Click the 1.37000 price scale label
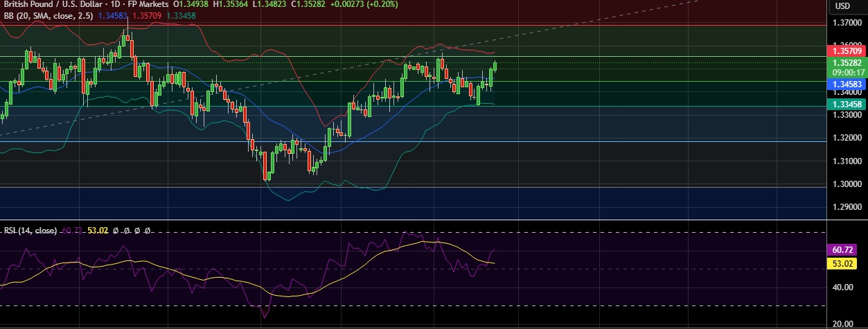 (x=847, y=23)
